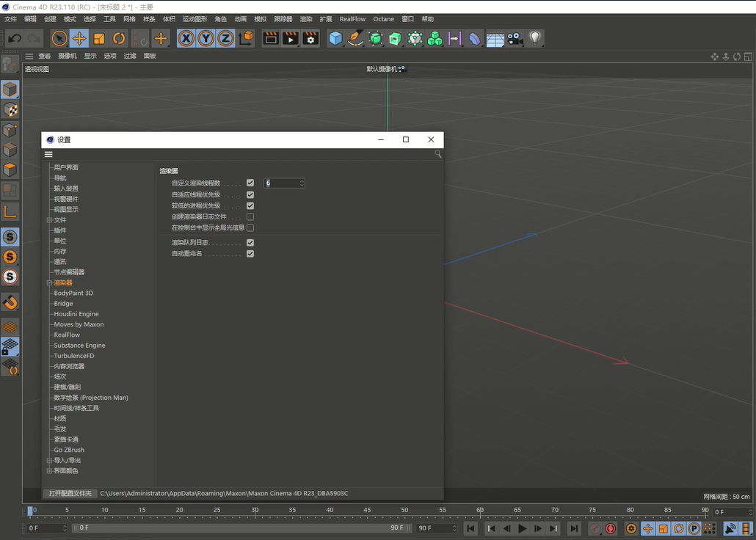Open the 运动图形 menu
756x540 pixels.
195,19
